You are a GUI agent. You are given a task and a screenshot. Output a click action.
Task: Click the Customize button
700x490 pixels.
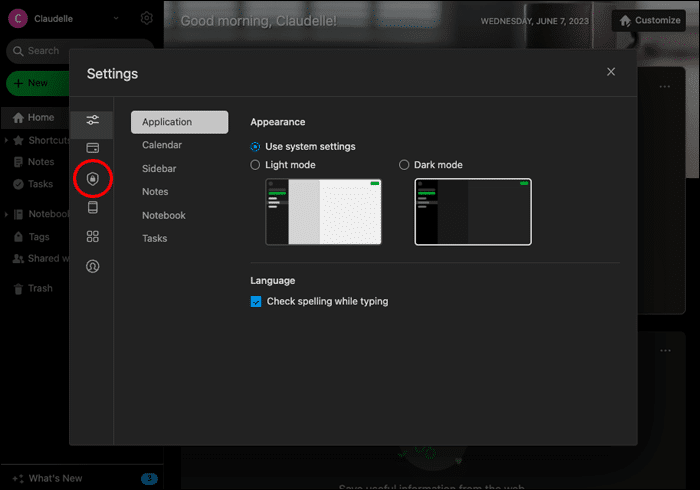point(649,21)
